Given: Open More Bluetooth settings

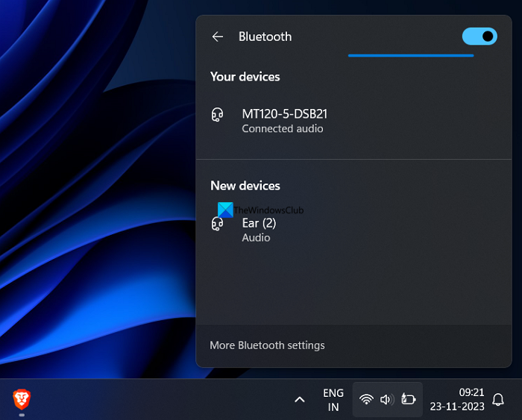Looking at the screenshot, I should (267, 345).
